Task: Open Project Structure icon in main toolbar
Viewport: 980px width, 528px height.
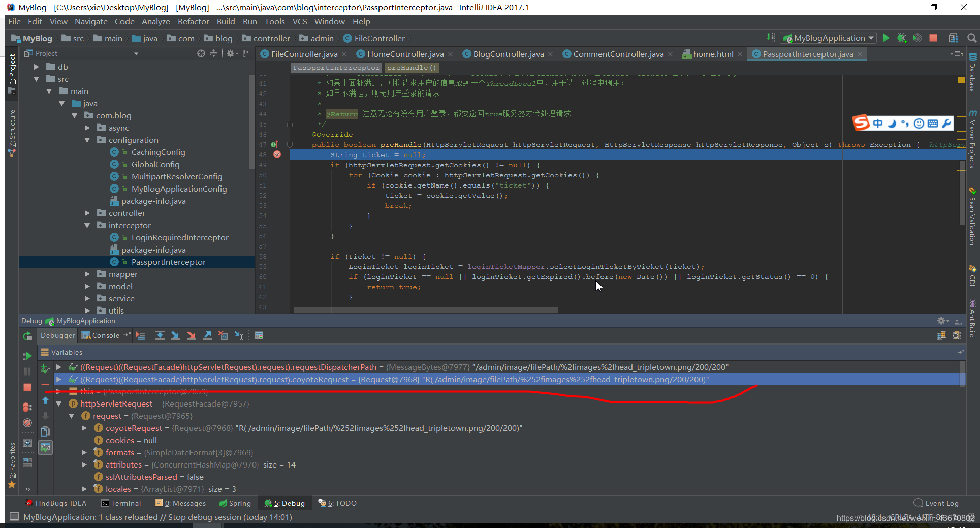Action: tap(953, 38)
